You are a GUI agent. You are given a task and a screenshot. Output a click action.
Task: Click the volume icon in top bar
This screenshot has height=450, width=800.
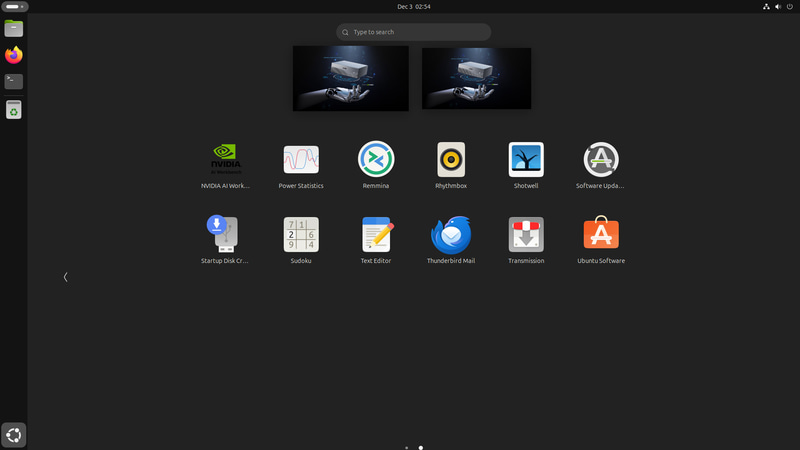coord(778,7)
